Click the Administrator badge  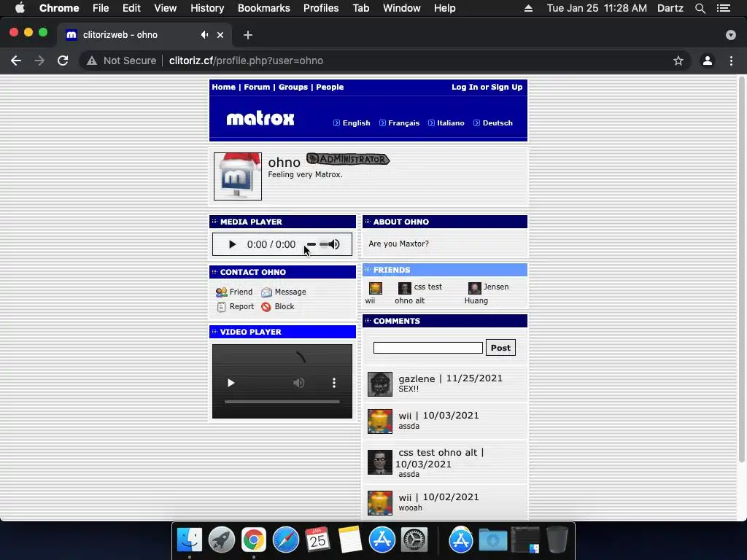[348, 159]
